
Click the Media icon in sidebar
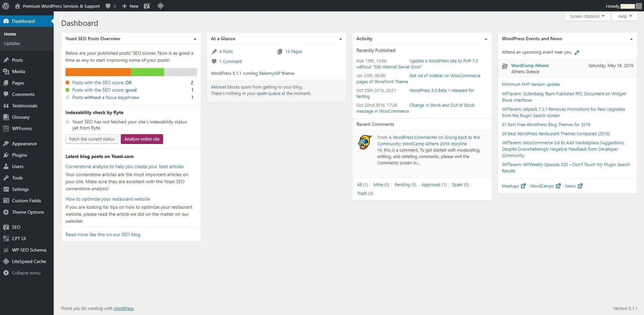click(x=6, y=71)
